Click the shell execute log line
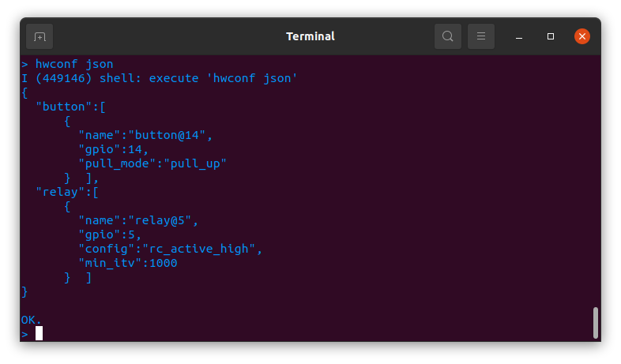Image resolution: width=621 pixels, height=364 pixels. coord(160,78)
